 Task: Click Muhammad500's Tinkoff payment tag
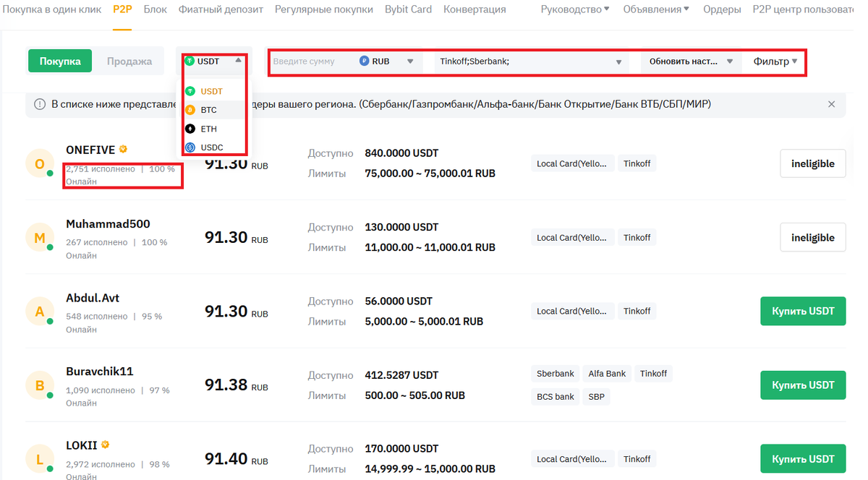tap(637, 237)
